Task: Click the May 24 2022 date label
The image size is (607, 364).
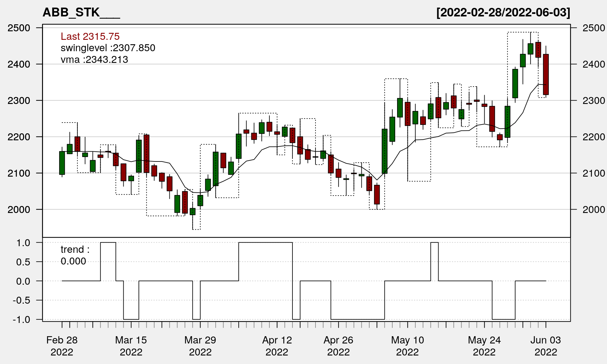Action: (484, 346)
